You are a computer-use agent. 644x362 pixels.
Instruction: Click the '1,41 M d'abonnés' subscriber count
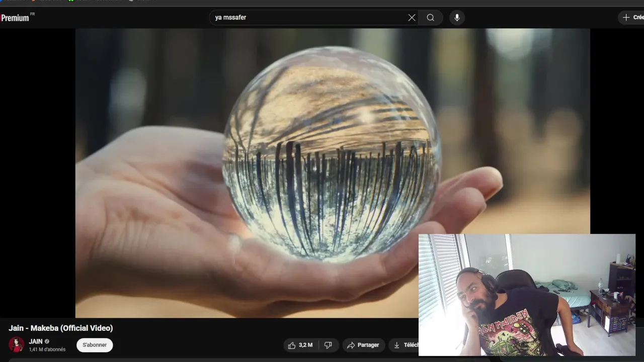point(47,349)
